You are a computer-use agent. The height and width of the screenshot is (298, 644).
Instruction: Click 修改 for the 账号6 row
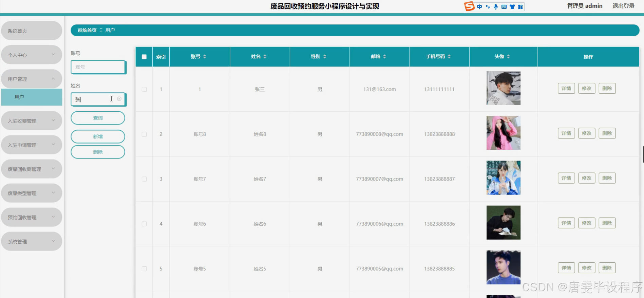587,223
